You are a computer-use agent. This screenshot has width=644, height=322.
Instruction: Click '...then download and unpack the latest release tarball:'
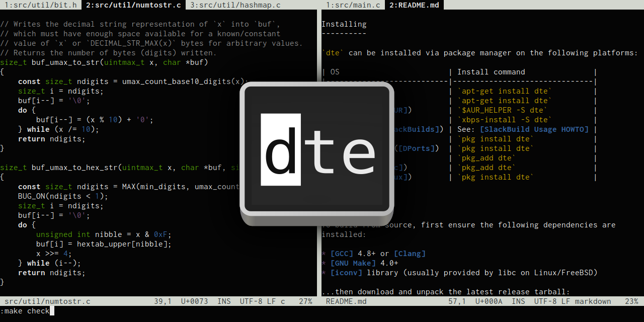tap(446, 292)
